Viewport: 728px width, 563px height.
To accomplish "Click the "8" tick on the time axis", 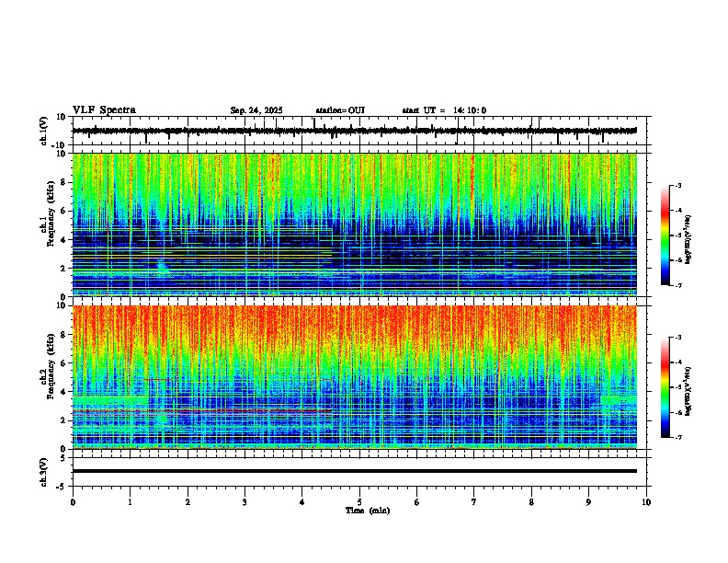I will pyautogui.click(x=531, y=502).
